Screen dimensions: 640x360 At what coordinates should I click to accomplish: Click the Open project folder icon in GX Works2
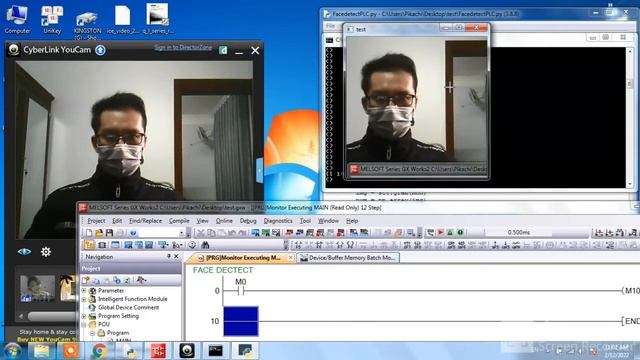pyautogui.click(x=99, y=233)
